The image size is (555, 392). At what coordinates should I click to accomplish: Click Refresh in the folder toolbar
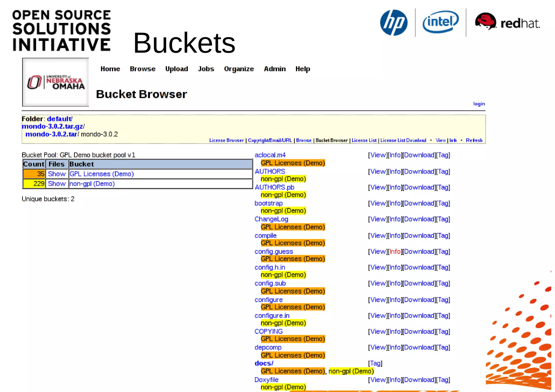474,140
